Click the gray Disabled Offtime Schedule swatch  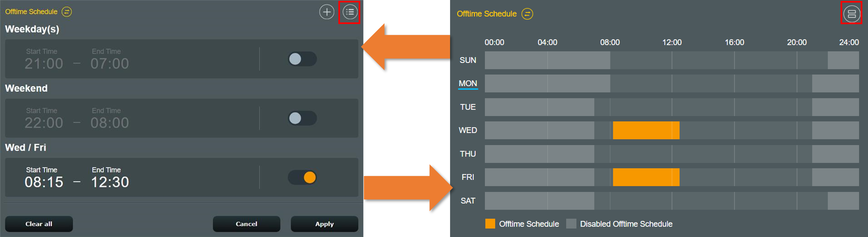pos(571,224)
